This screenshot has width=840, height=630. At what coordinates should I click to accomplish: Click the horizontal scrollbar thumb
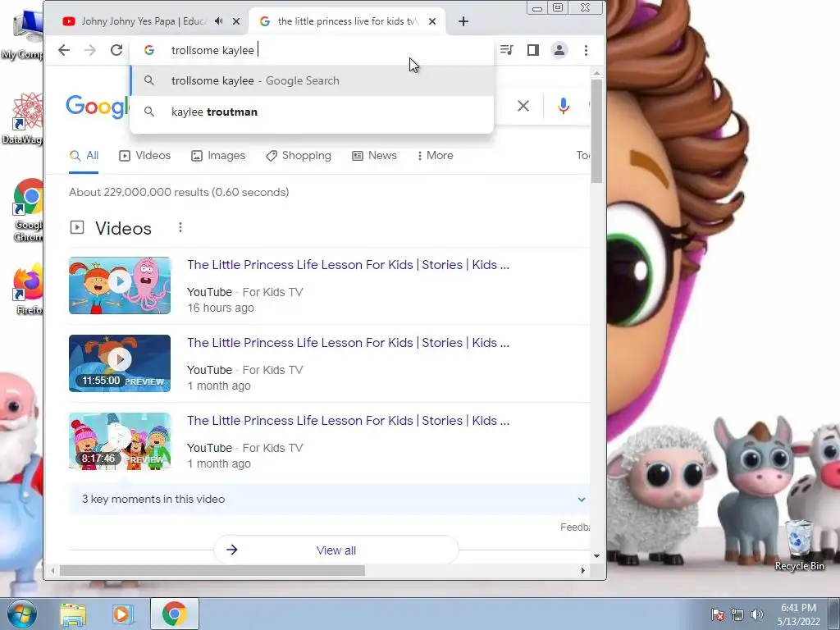pyautogui.click(x=212, y=571)
